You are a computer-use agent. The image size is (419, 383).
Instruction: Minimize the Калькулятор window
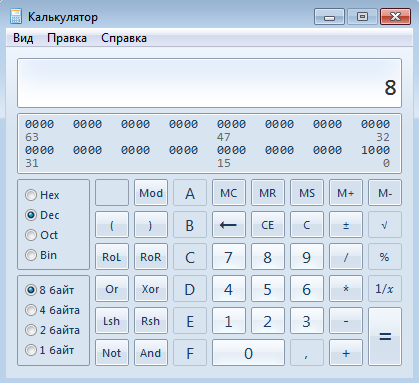point(329,17)
